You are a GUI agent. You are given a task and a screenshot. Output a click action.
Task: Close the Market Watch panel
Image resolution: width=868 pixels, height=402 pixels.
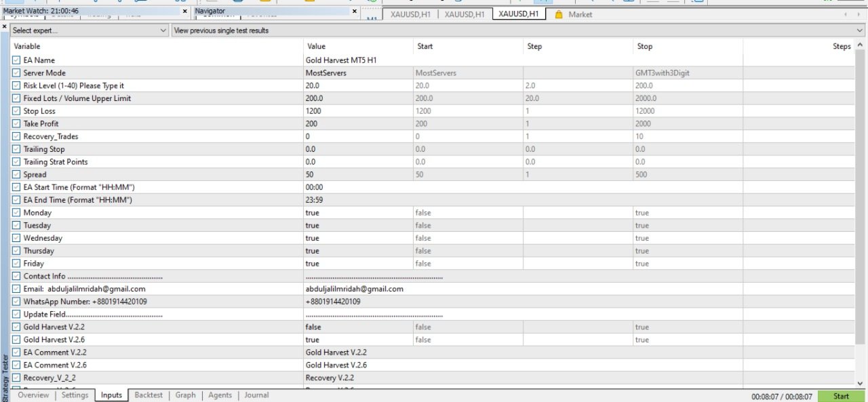click(185, 12)
